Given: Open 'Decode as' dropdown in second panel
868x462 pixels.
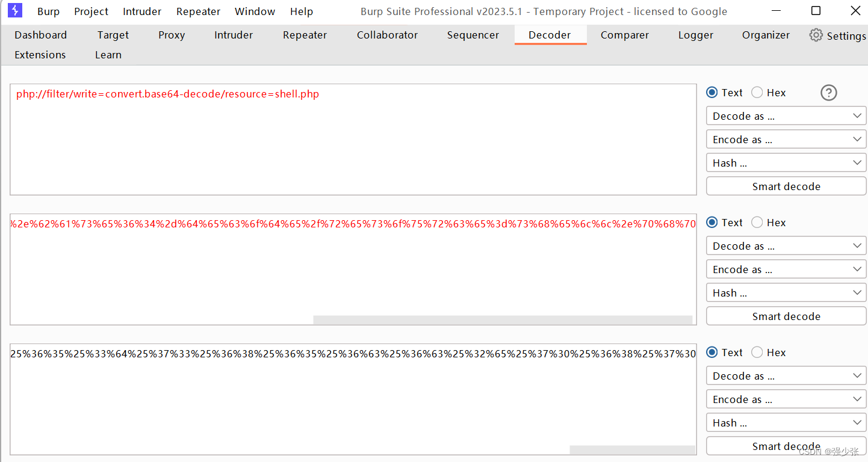Looking at the screenshot, I should (786, 246).
